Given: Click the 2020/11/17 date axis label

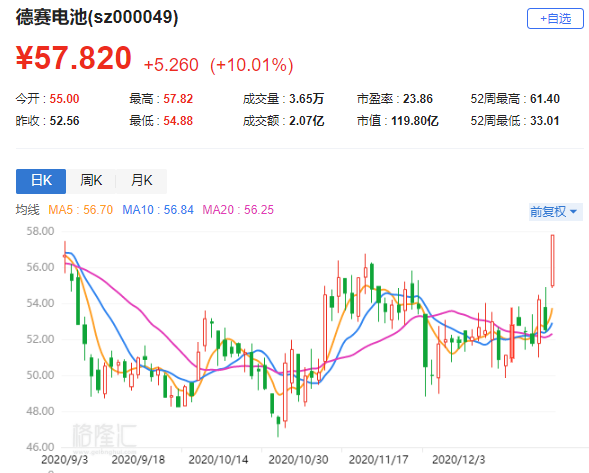Looking at the screenshot, I should point(378,459).
